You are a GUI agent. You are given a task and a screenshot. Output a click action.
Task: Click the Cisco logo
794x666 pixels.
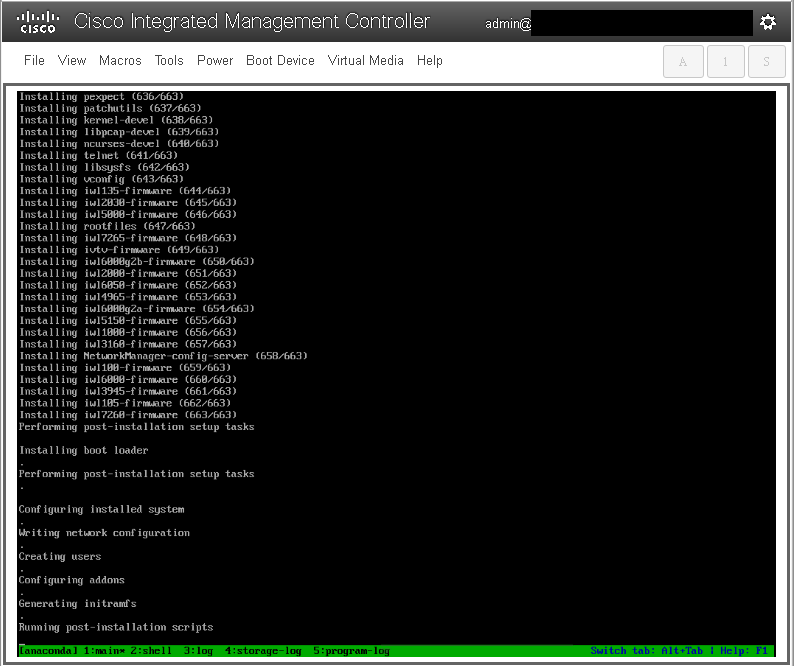tap(38, 22)
